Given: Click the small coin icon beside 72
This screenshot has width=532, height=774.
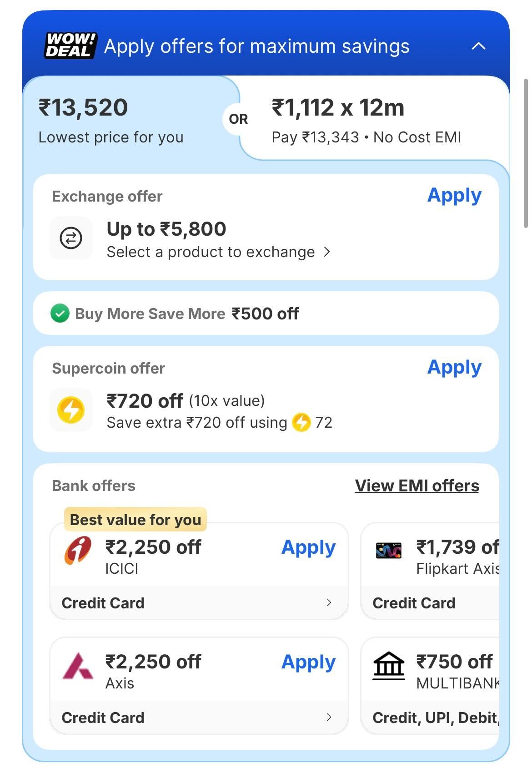Looking at the screenshot, I should pos(301,422).
